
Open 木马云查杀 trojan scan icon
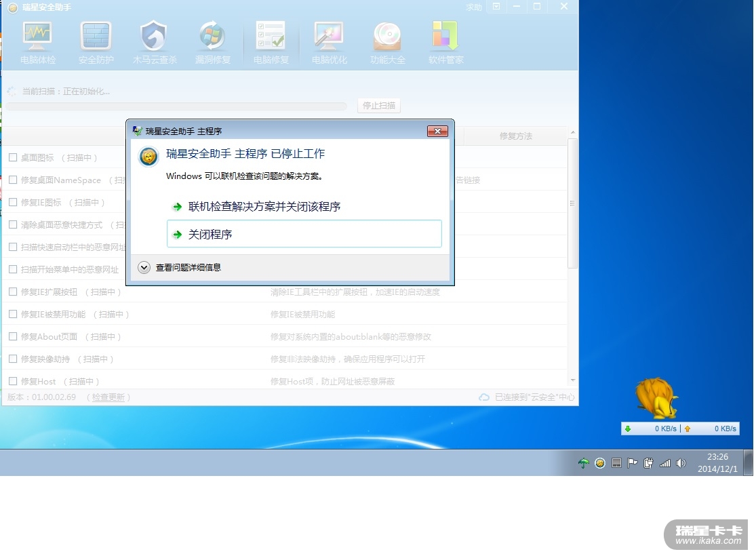tap(155, 43)
